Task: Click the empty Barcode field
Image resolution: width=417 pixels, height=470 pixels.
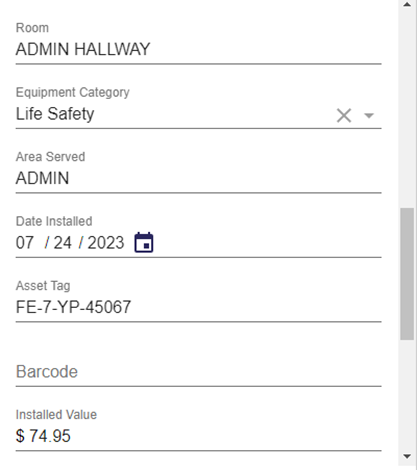Action: [198, 372]
